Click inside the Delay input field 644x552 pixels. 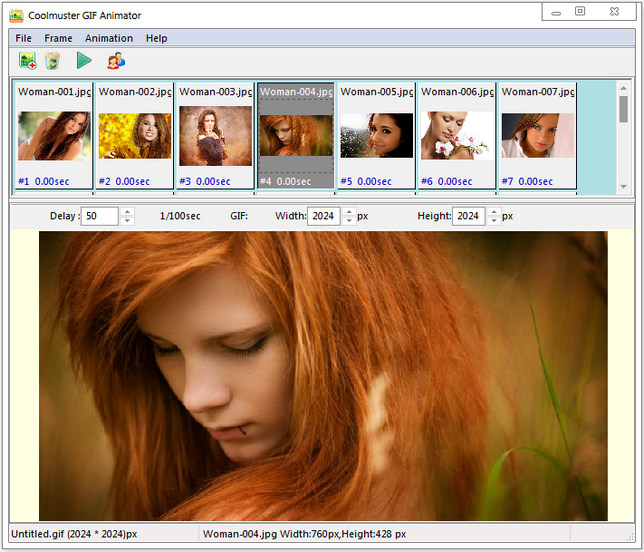coord(99,216)
